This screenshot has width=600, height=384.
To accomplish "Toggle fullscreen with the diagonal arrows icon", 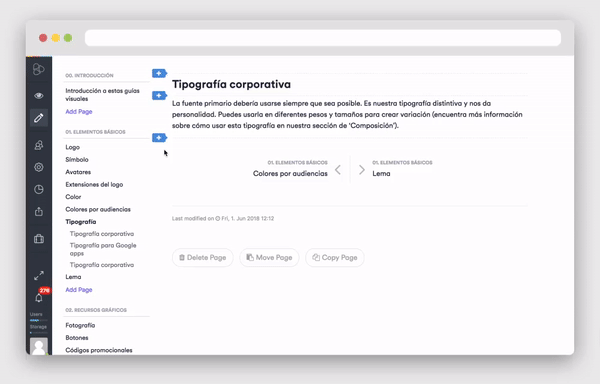I will click(39, 275).
